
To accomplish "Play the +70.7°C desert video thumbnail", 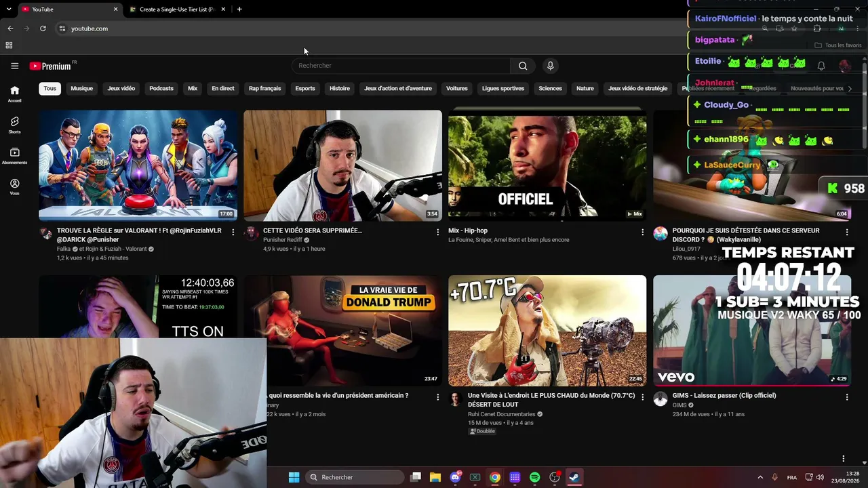I will (547, 331).
